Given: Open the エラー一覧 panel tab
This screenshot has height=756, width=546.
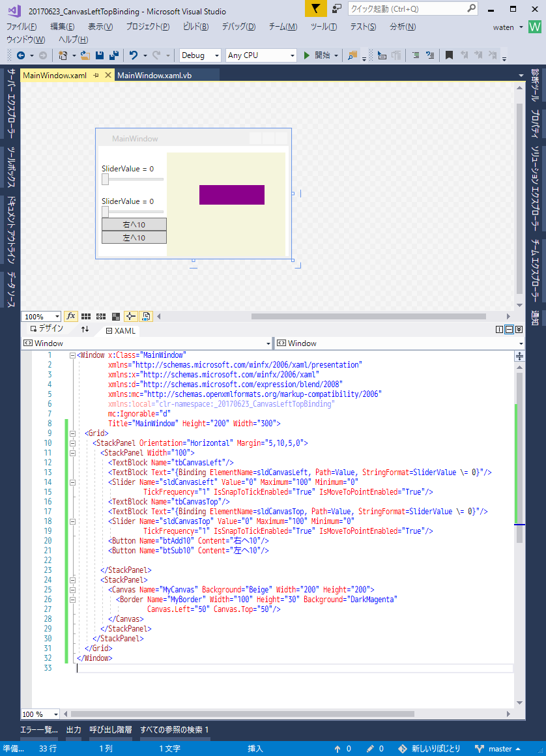Looking at the screenshot, I should coord(38,729).
